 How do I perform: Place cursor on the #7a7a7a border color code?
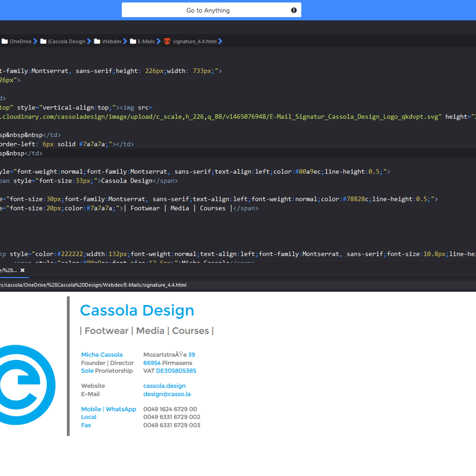pos(92,144)
